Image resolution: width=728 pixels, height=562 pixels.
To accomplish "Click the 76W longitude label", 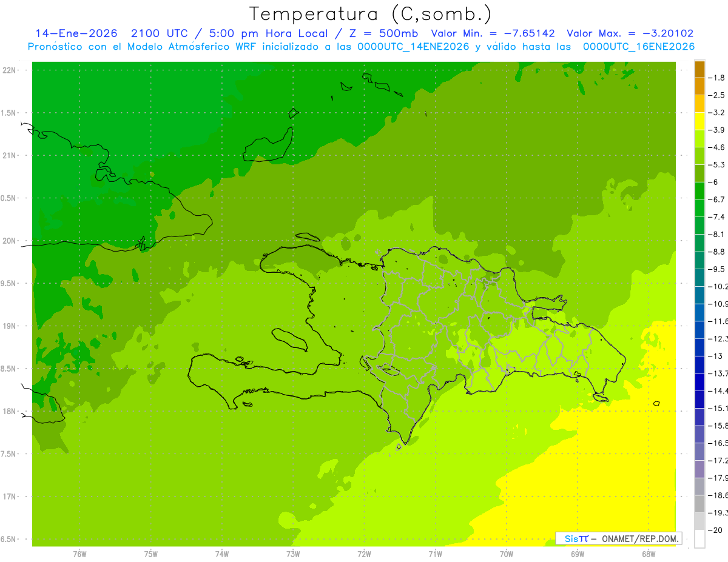I will 79,554.
